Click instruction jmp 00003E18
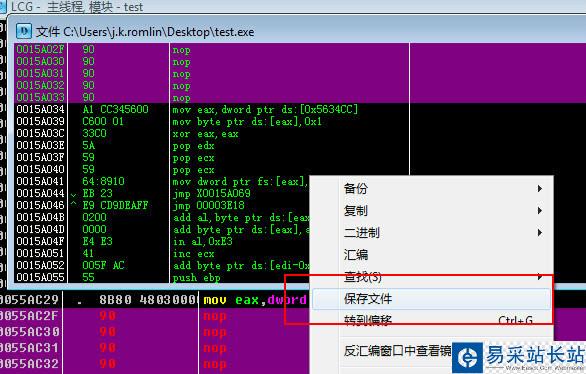The width and height of the screenshot is (586, 374). click(209, 205)
